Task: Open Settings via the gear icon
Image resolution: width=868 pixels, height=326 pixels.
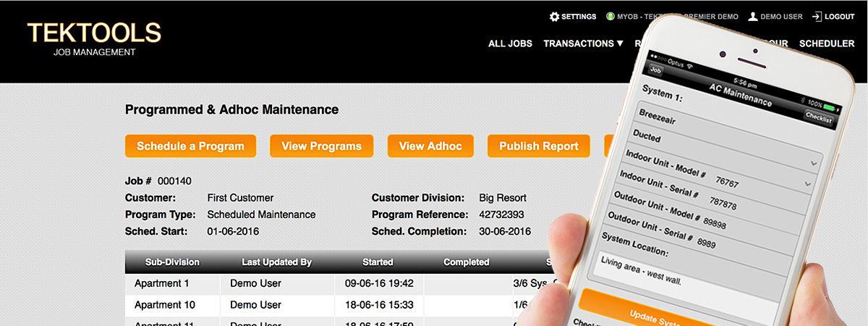Action: [554, 17]
